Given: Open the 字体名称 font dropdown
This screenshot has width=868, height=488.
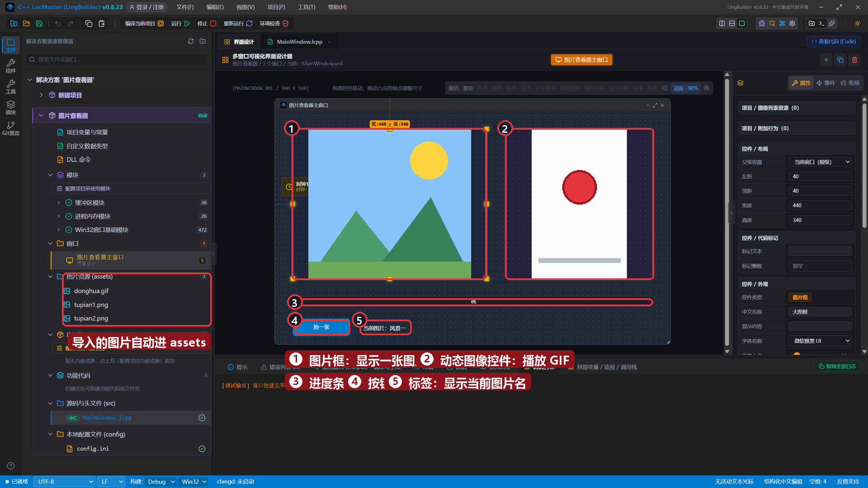Looking at the screenshot, I should click(820, 341).
